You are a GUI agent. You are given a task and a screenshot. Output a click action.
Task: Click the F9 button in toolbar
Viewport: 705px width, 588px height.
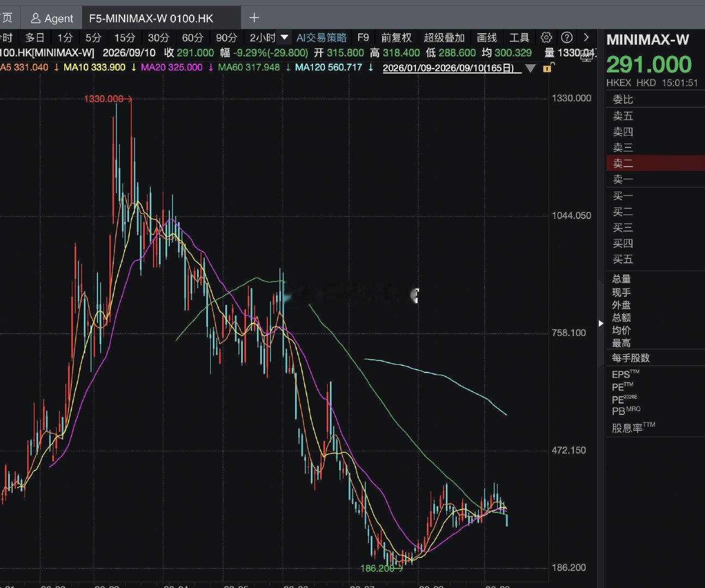pyautogui.click(x=363, y=38)
